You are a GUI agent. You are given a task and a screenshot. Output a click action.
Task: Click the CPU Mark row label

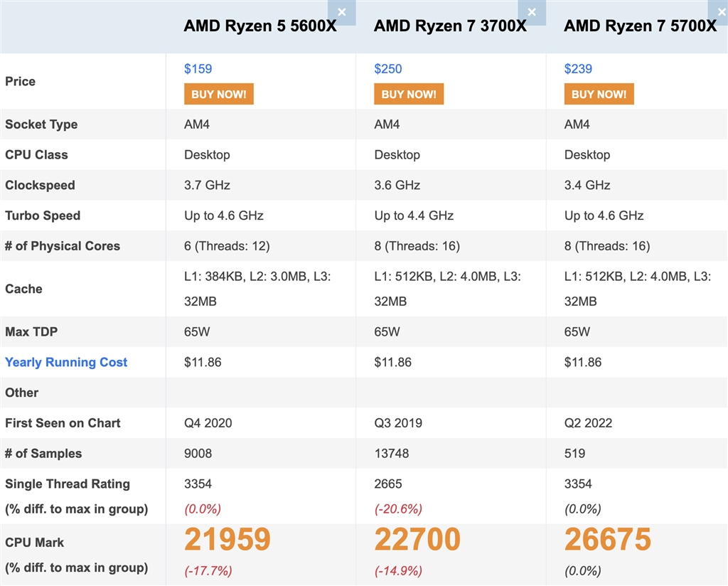tap(34, 542)
